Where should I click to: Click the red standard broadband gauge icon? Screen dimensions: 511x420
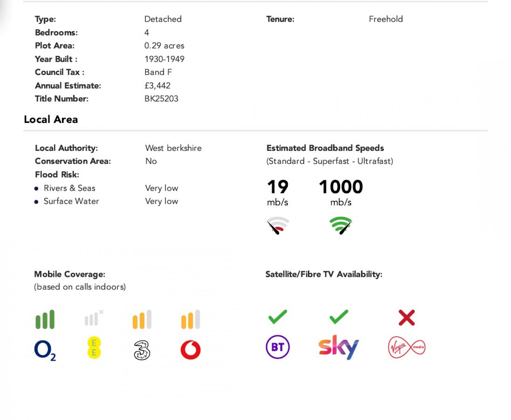coord(278,225)
